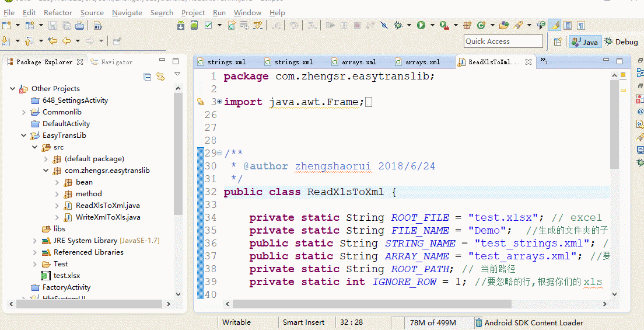Toggle Link with Editor in Package Explorer
Screen dimensions: 644x330
coord(160,77)
